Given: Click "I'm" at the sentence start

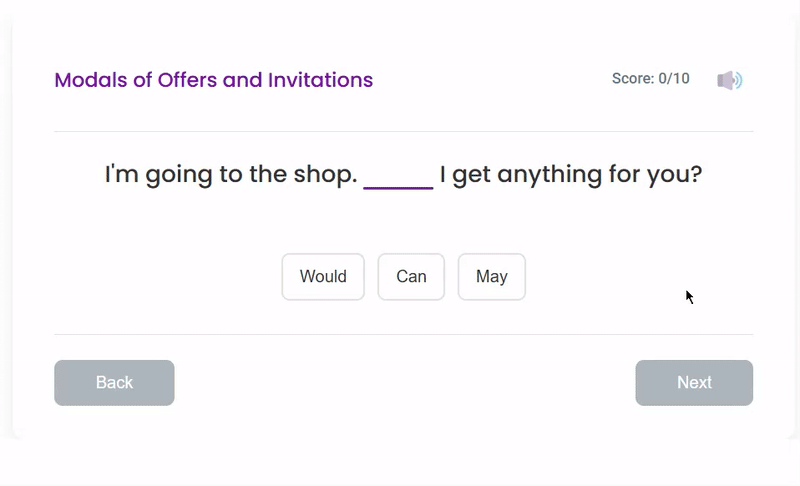Looking at the screenshot, I should point(122,175).
